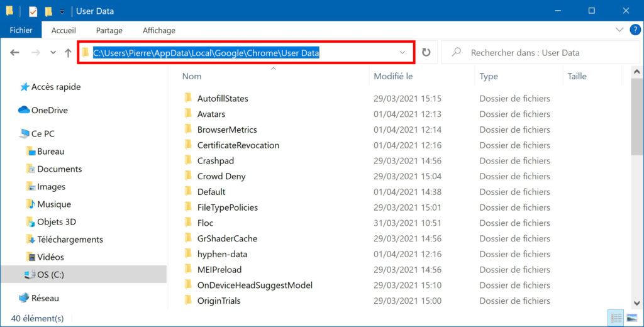Select OS (C:) drive in navigation pane
This screenshot has width=644, height=327.
pyautogui.click(x=84, y=274)
